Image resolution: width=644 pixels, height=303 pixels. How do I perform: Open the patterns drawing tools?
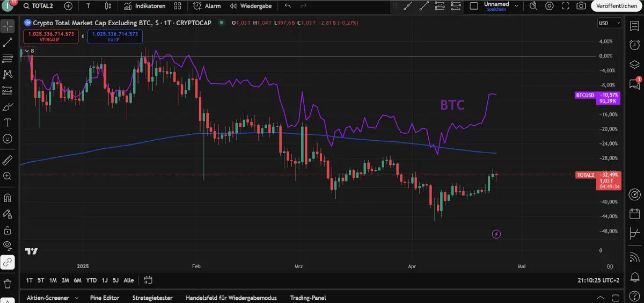pos(8,74)
